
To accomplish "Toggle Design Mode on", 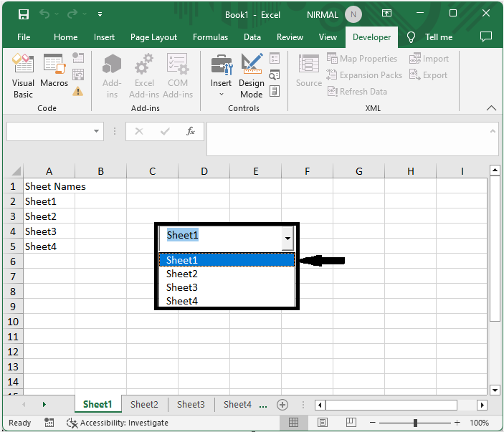I will tap(252, 76).
